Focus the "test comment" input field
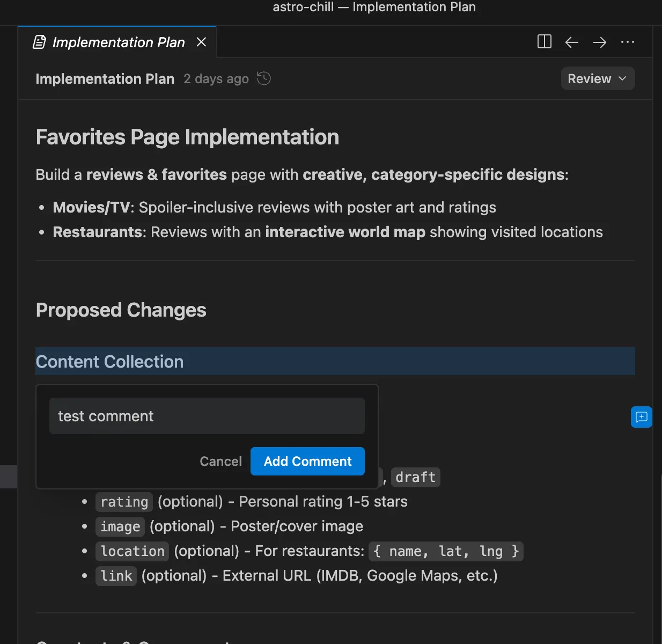This screenshot has width=662, height=644. point(207,416)
